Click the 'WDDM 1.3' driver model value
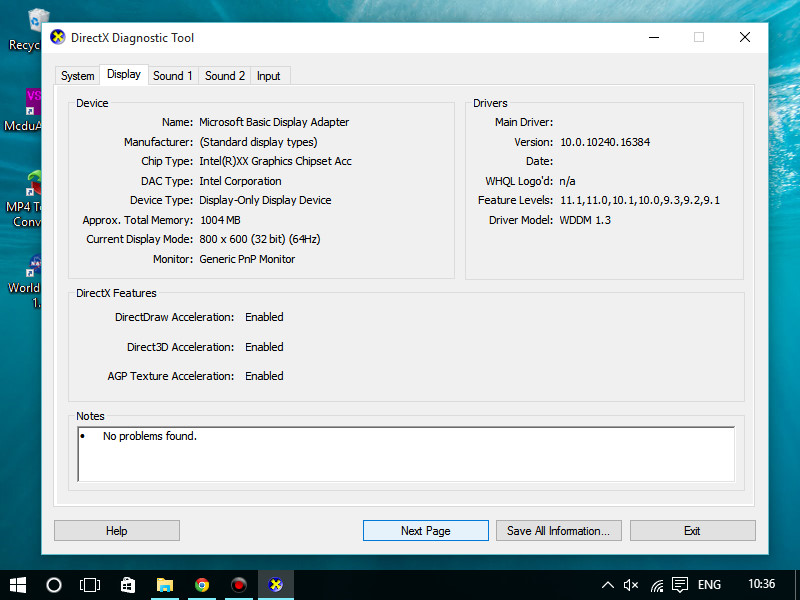 585,220
